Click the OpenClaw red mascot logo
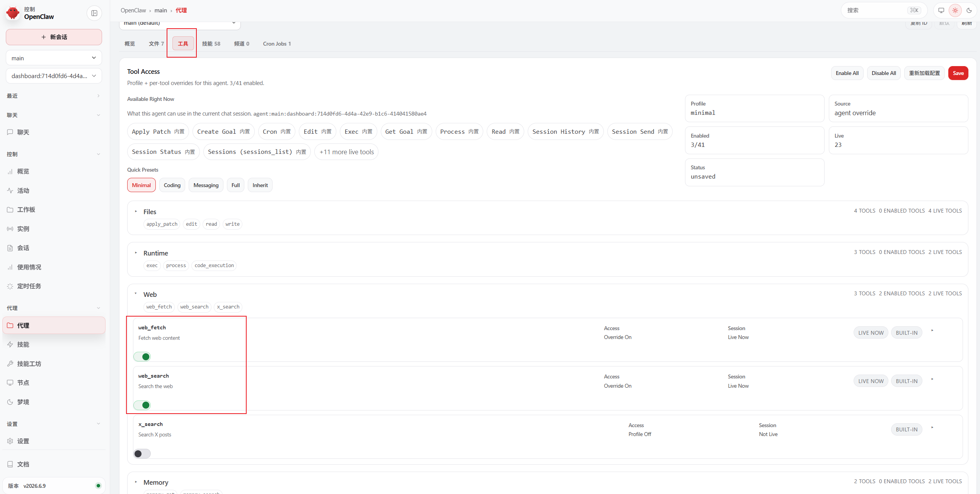 pyautogui.click(x=13, y=13)
